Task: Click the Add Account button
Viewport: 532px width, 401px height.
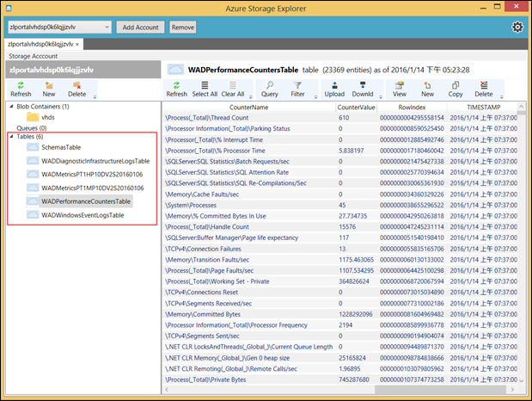Action: click(x=140, y=28)
